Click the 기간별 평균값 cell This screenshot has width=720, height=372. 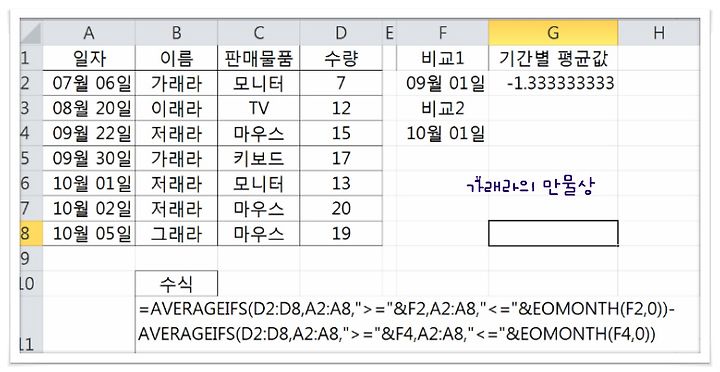point(553,58)
